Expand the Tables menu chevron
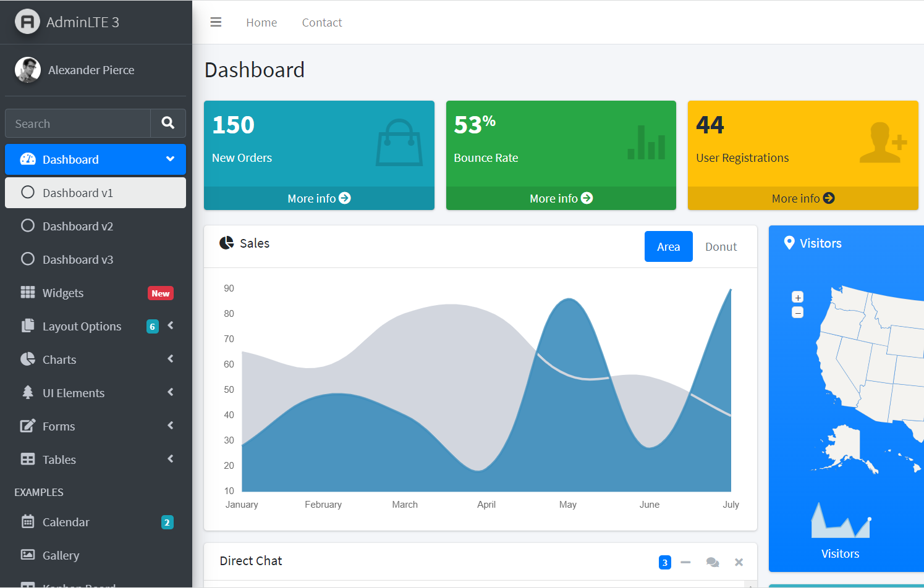Image resolution: width=924 pixels, height=588 pixels. 171,459
